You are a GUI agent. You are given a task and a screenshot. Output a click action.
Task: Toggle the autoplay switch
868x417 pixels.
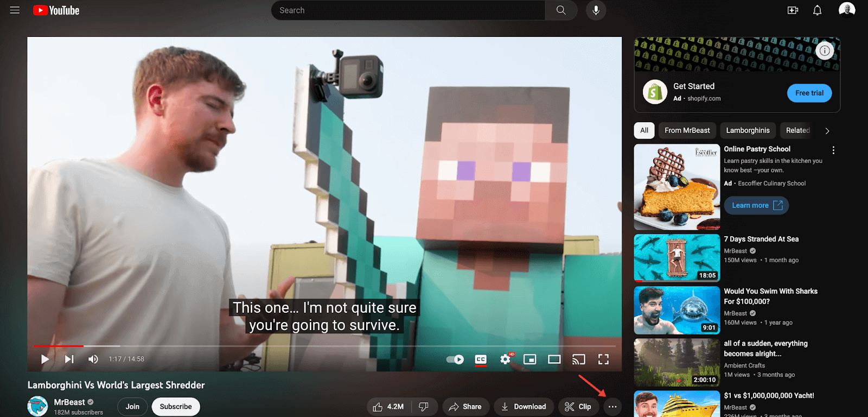pos(455,359)
